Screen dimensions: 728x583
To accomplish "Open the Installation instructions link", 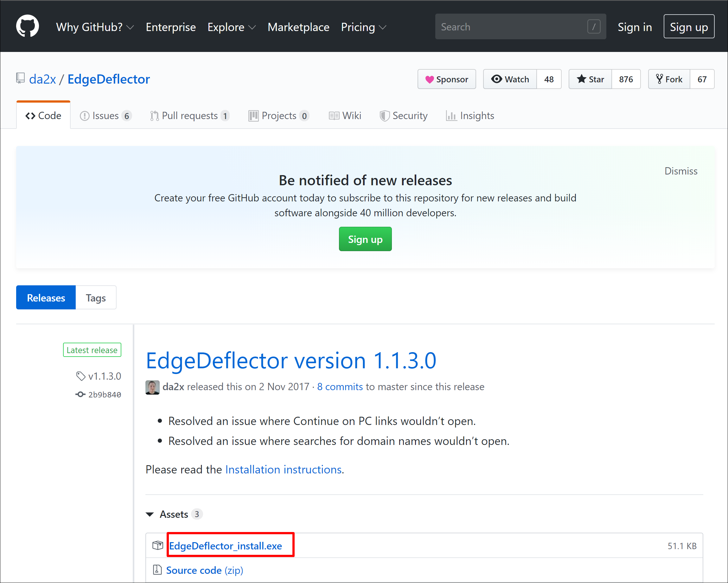I will coord(284,469).
